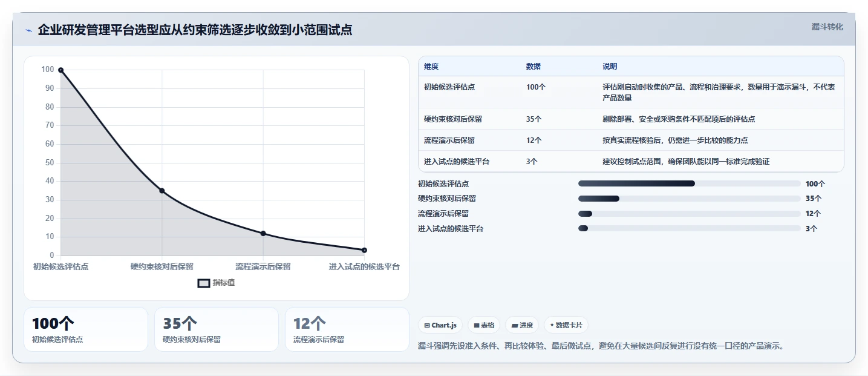Click the 维度 column header
Image resolution: width=868 pixels, height=376 pixels.
431,67
